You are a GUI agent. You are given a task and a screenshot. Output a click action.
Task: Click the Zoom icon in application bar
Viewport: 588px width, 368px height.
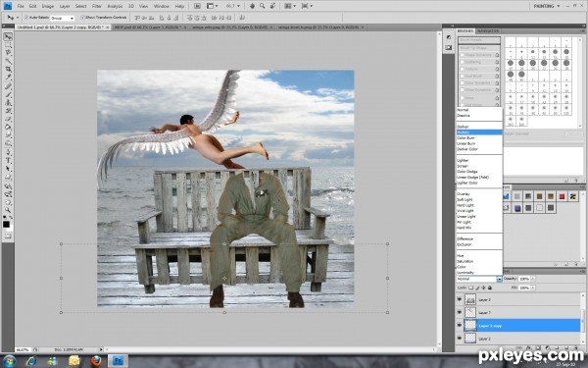point(262,6)
